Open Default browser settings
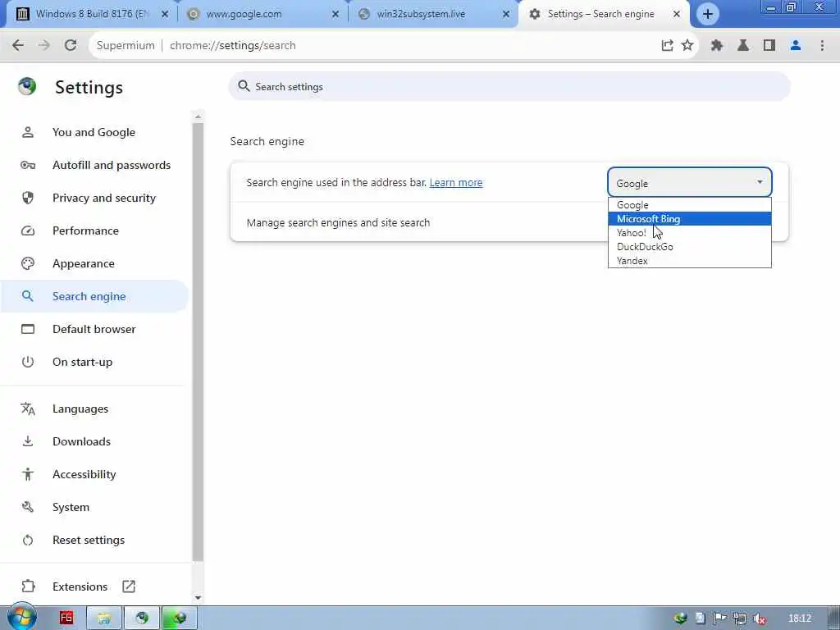Screen dimensions: 840x630 [x=94, y=329]
